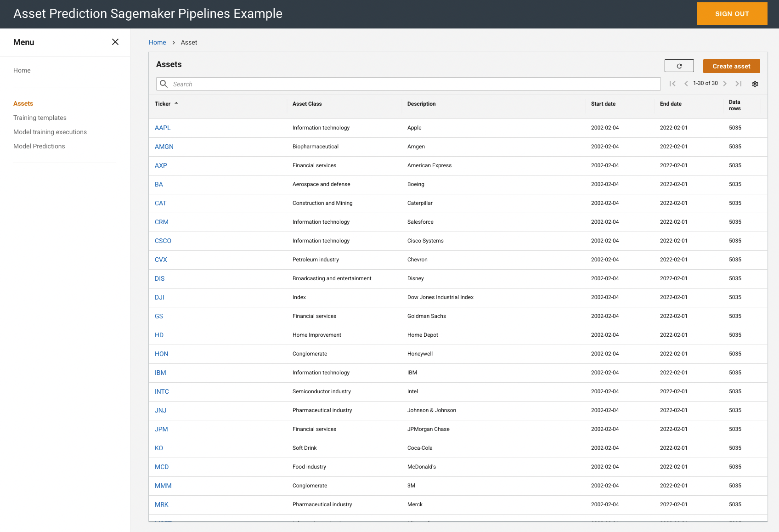Viewport: 779px width, 532px height.
Task: Open the CRM ticker link
Action: [x=162, y=222]
